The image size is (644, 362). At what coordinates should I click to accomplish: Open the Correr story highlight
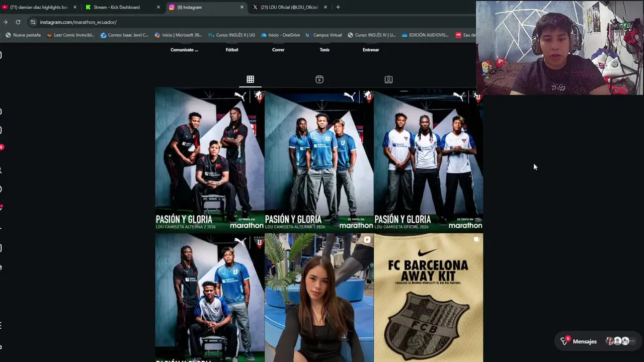click(278, 50)
